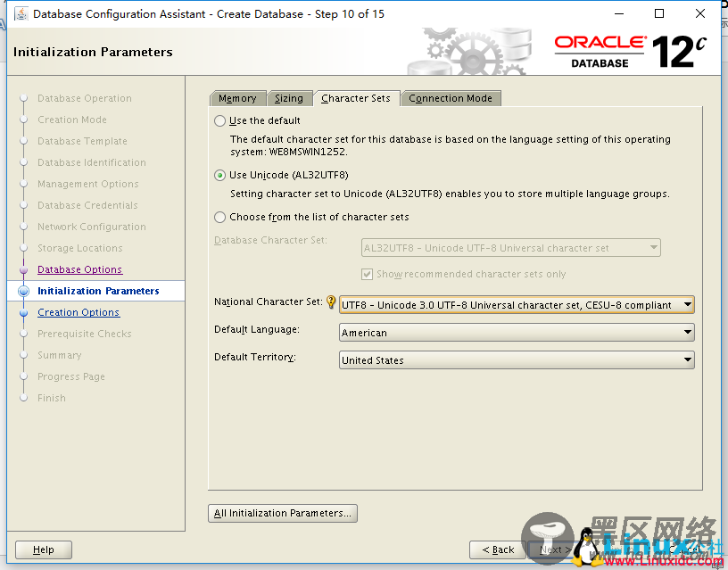Click the Database Template step label
This screenshot has height=570, width=728.
coord(82,141)
